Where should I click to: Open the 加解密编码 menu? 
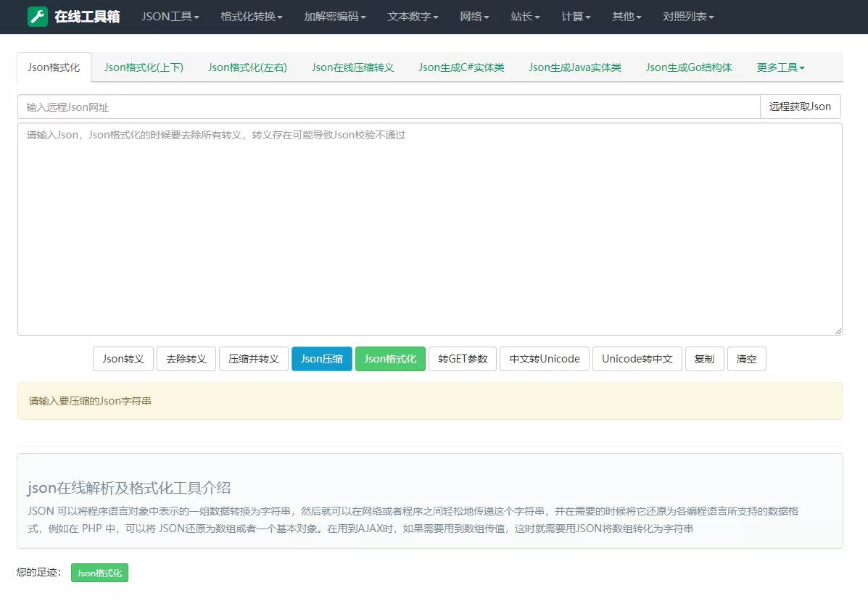point(333,17)
